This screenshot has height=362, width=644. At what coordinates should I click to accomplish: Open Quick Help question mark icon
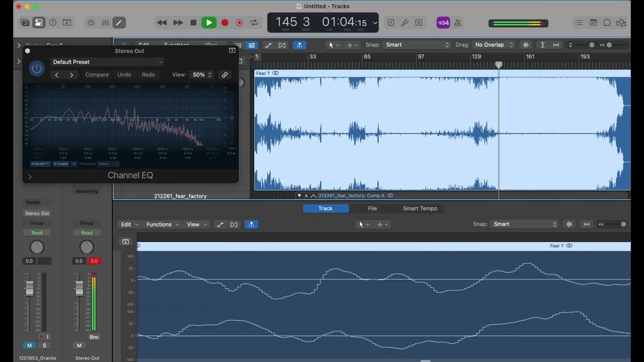click(x=52, y=23)
